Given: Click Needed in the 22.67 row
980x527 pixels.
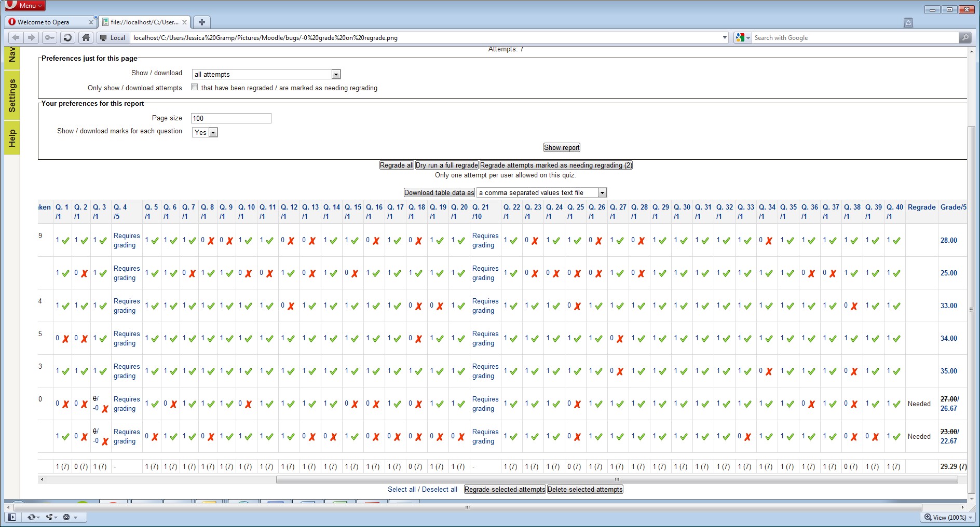Looking at the screenshot, I should [x=919, y=436].
